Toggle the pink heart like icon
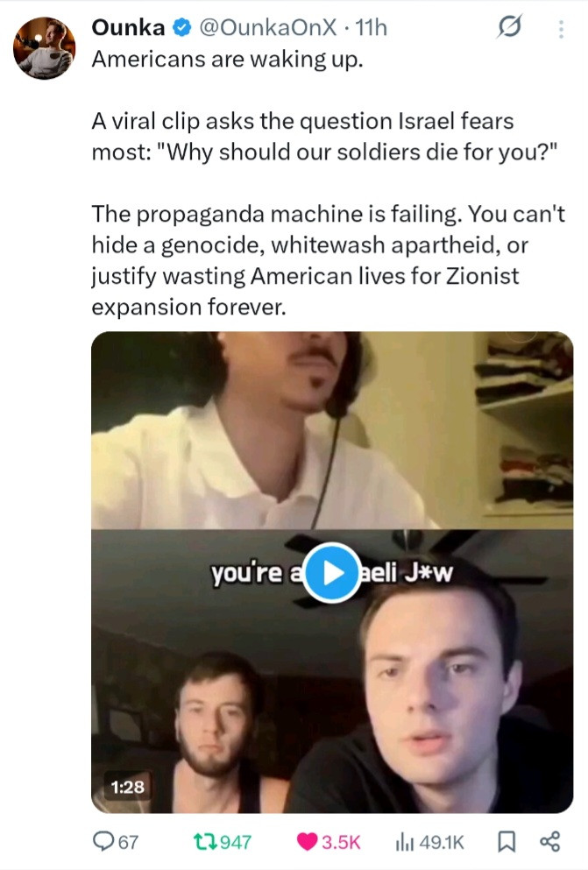 (307, 842)
